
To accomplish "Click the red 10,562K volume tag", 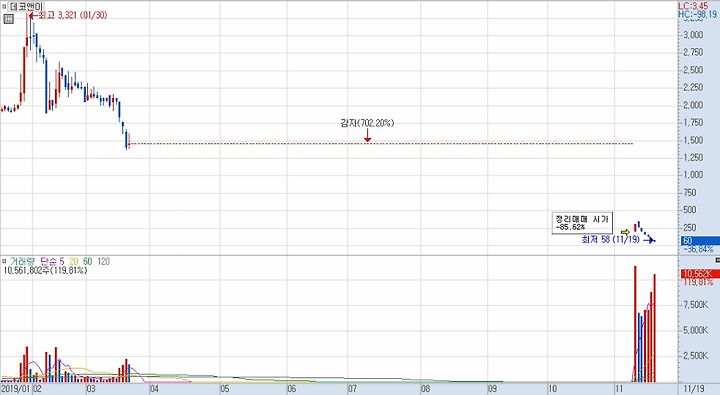I will pyautogui.click(x=700, y=274).
